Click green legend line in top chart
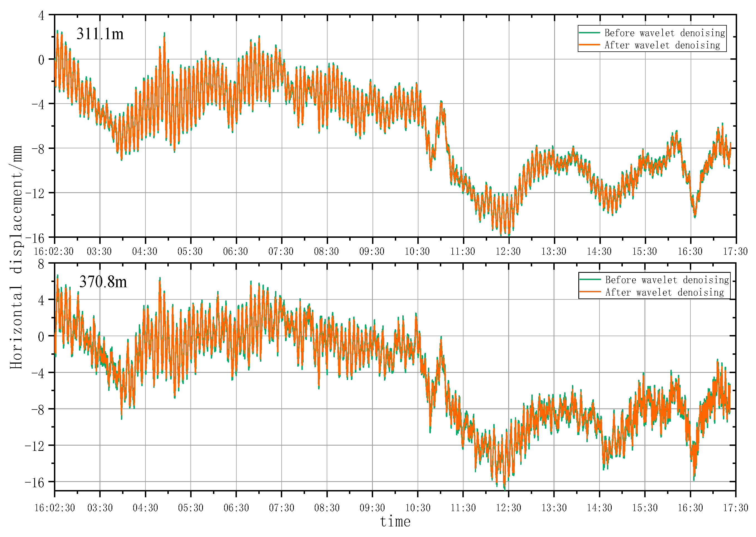The image size is (756, 537). coord(589,33)
